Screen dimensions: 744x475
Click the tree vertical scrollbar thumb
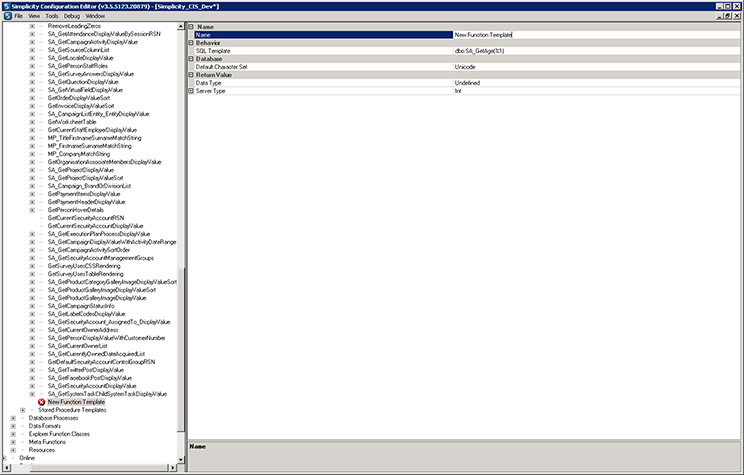coord(181,349)
